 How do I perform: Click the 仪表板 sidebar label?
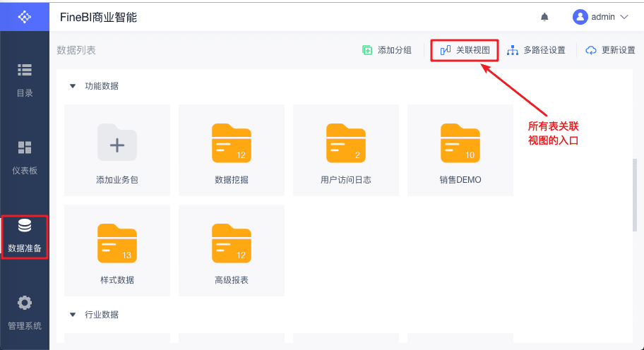(x=25, y=171)
